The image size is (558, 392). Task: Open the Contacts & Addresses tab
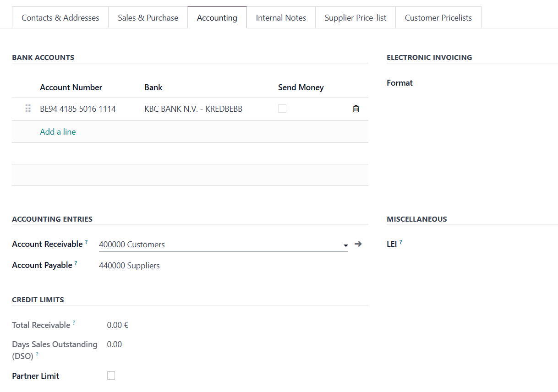coord(60,18)
